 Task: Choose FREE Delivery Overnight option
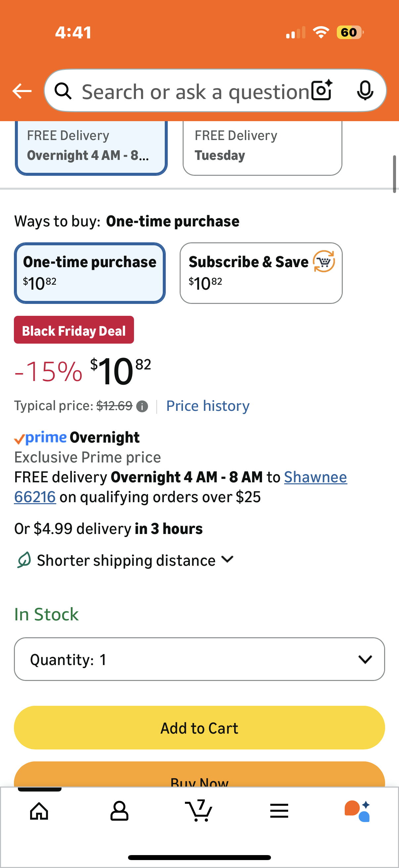(x=91, y=147)
